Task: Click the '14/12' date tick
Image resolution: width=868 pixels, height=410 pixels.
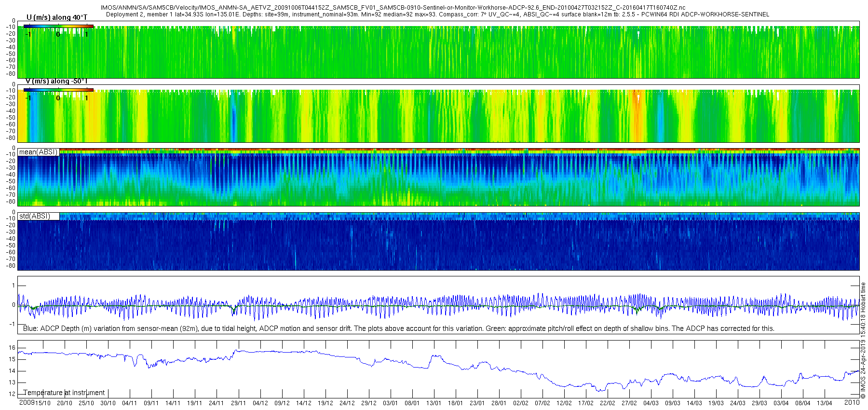Action: 304,403
